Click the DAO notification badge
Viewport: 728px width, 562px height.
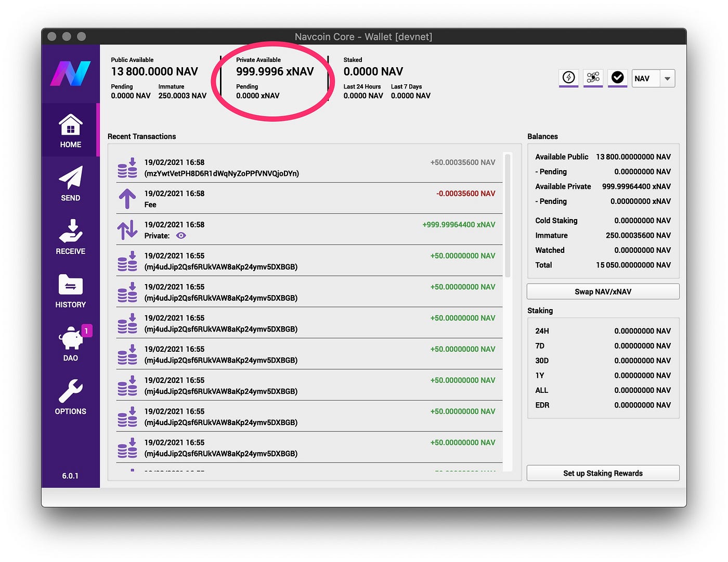click(86, 330)
